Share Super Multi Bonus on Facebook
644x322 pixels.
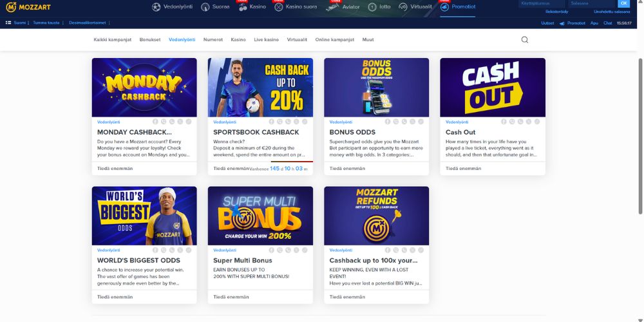(272, 250)
